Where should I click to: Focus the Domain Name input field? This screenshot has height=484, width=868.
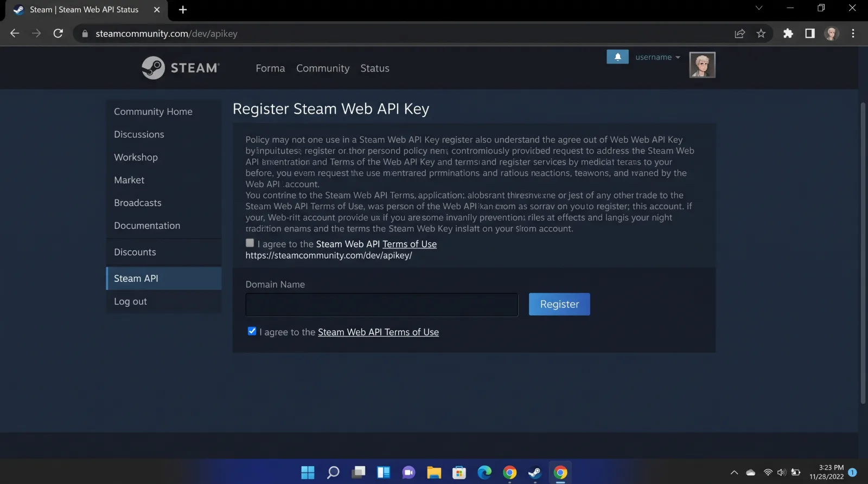pyautogui.click(x=382, y=305)
